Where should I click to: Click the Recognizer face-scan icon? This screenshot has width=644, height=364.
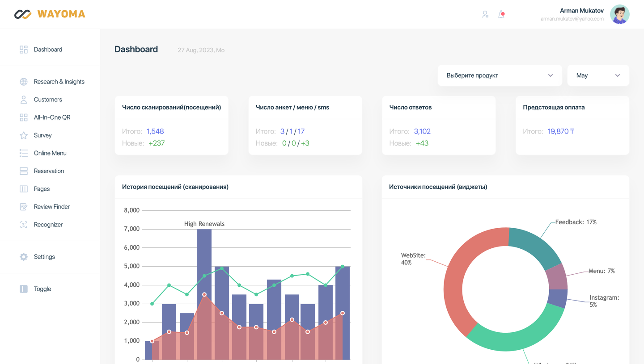tap(24, 225)
